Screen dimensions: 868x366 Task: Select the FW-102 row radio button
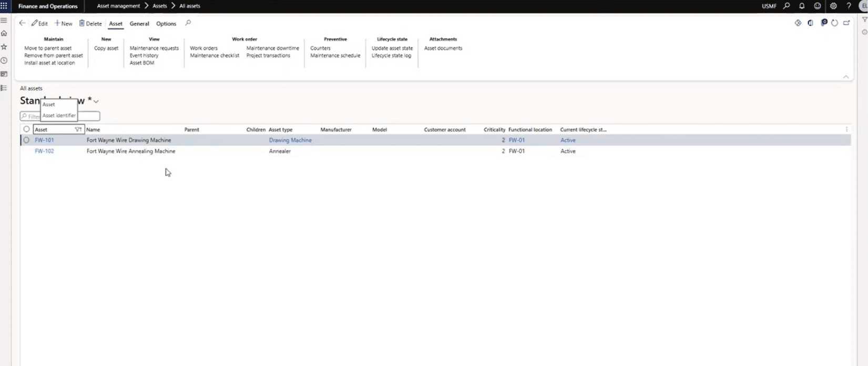pos(26,151)
